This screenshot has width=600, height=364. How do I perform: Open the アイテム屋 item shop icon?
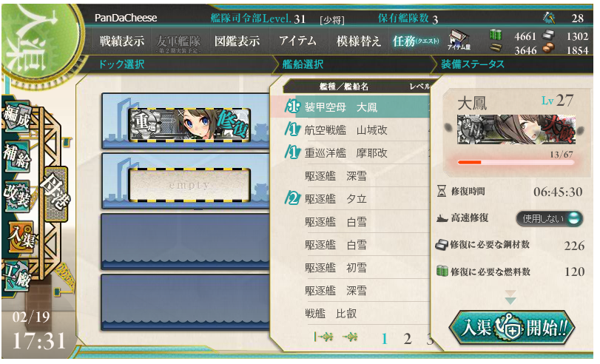[x=459, y=40]
